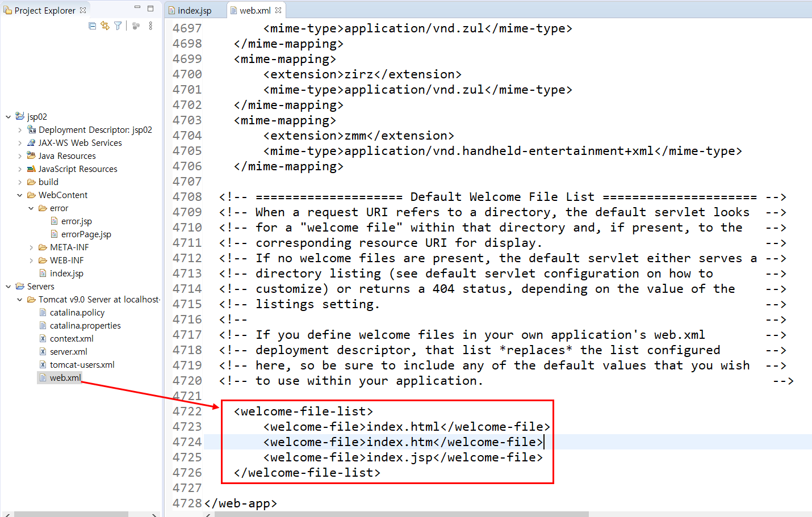This screenshot has width=812, height=517.
Task: Select context.xml in Servers
Action: coord(72,339)
